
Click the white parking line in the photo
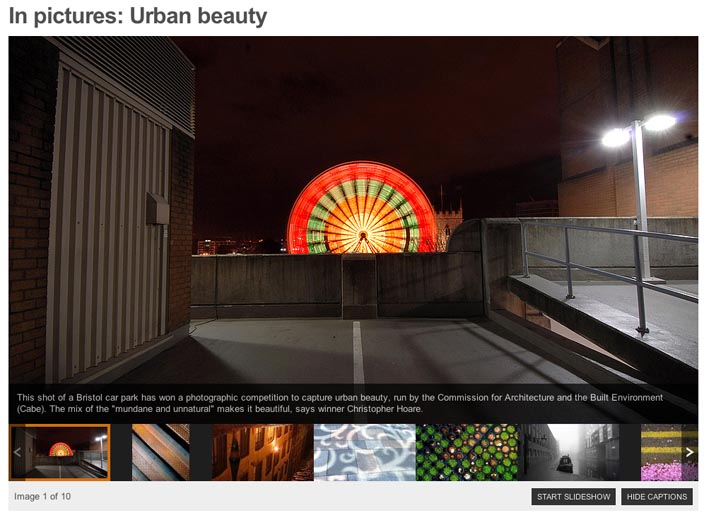tap(358, 355)
